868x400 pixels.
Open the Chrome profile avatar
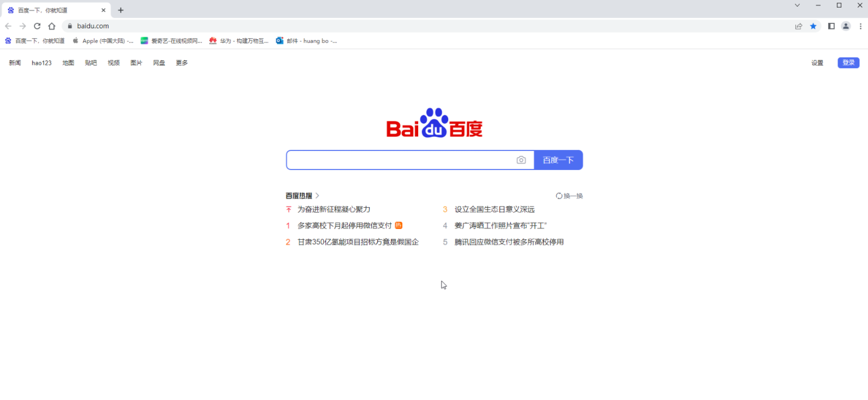point(846,26)
